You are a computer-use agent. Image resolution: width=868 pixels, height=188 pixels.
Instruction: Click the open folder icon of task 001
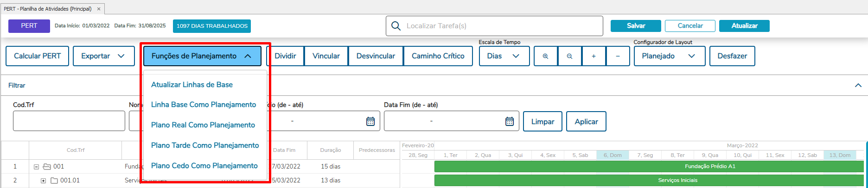coord(46,167)
